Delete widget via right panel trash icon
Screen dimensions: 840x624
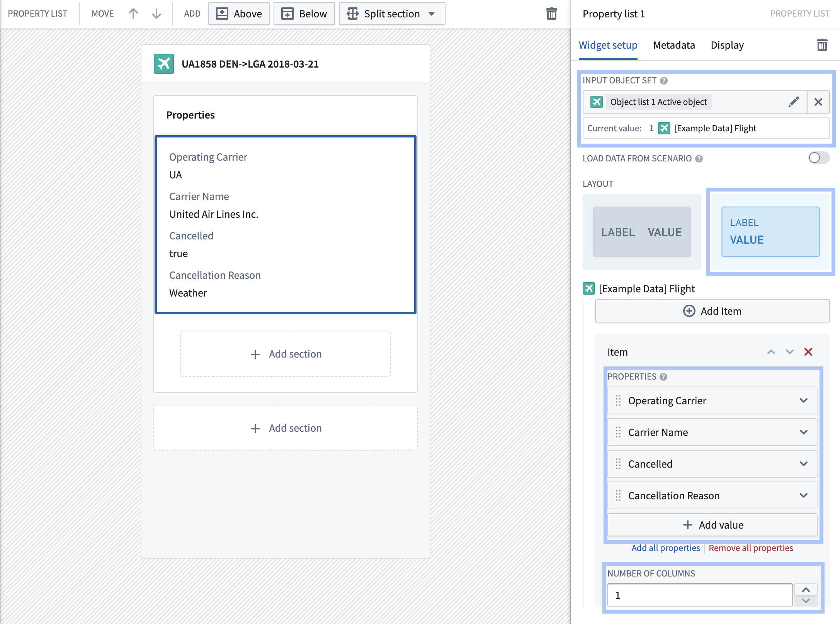[x=822, y=45]
